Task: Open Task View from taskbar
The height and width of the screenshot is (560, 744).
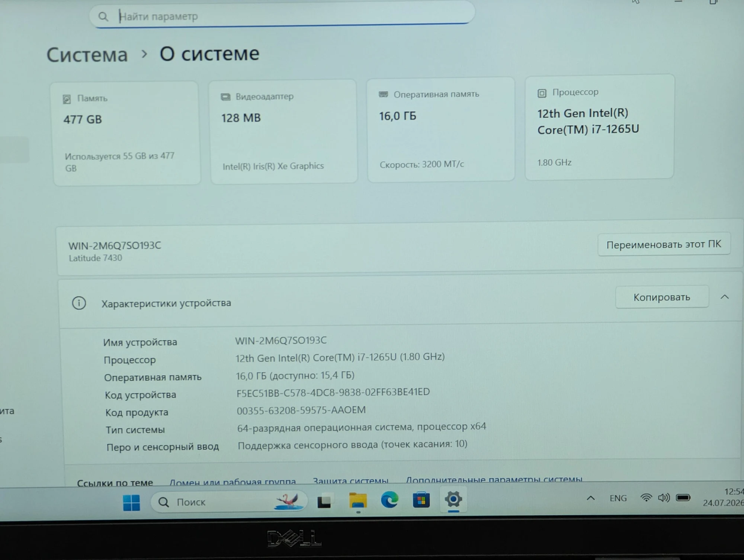Action: 324,501
